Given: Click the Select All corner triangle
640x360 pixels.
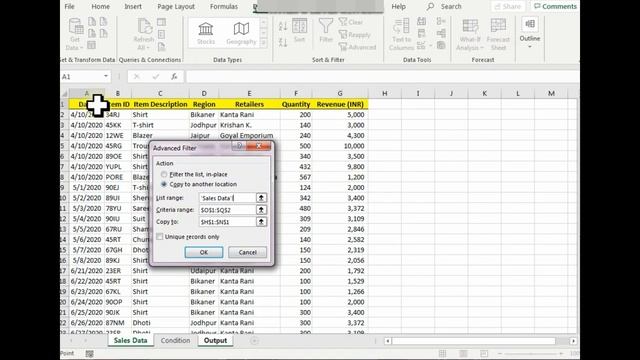Looking at the screenshot, I should (x=64, y=93).
